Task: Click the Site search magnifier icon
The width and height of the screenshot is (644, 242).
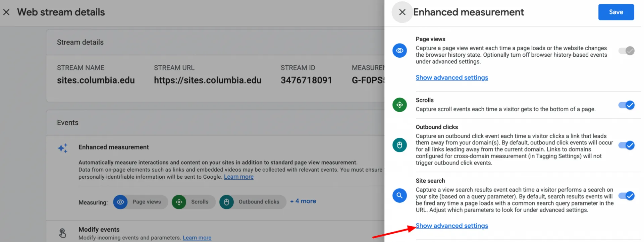Action: click(399, 195)
